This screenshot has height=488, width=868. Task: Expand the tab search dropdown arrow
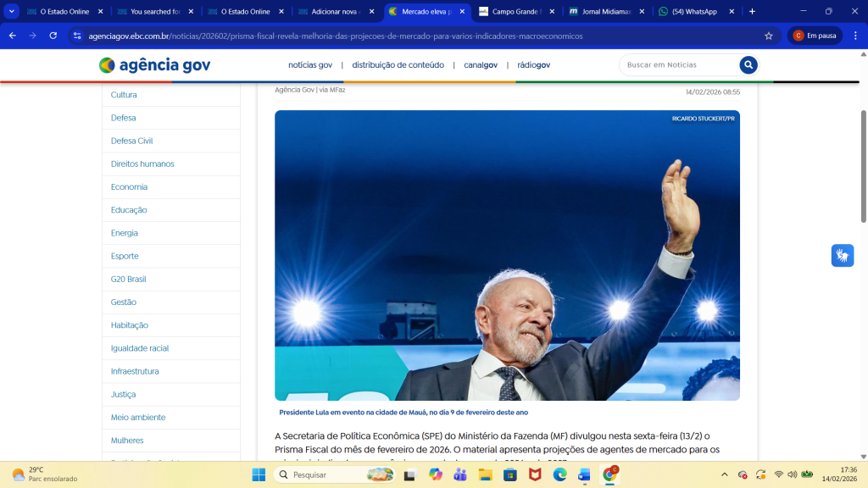[x=12, y=12]
